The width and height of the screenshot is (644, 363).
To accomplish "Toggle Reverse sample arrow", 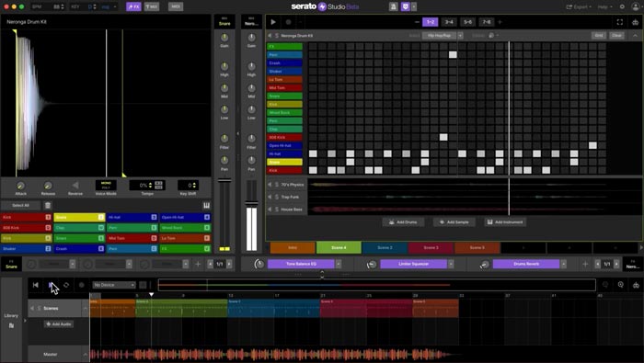I will click(75, 186).
